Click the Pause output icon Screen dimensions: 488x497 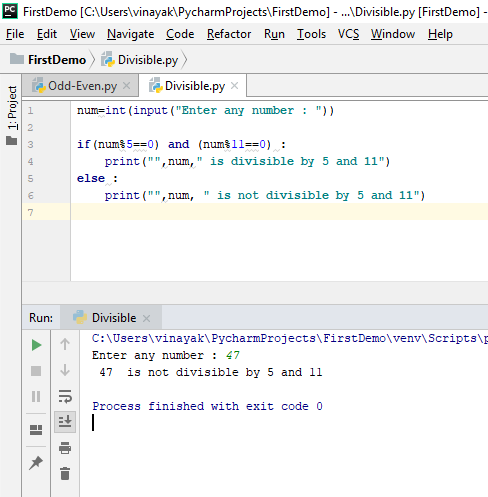(36, 397)
